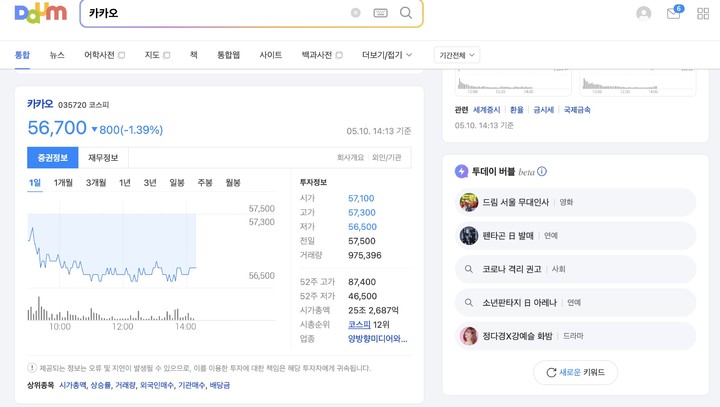Show the 주봉 weekly candle chart
720x407 pixels.
tap(205, 183)
